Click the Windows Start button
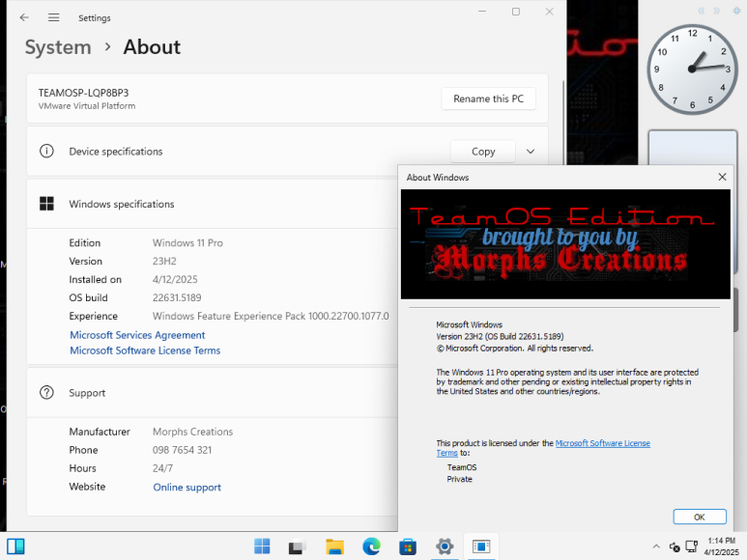The width and height of the screenshot is (747, 560). coord(262,546)
